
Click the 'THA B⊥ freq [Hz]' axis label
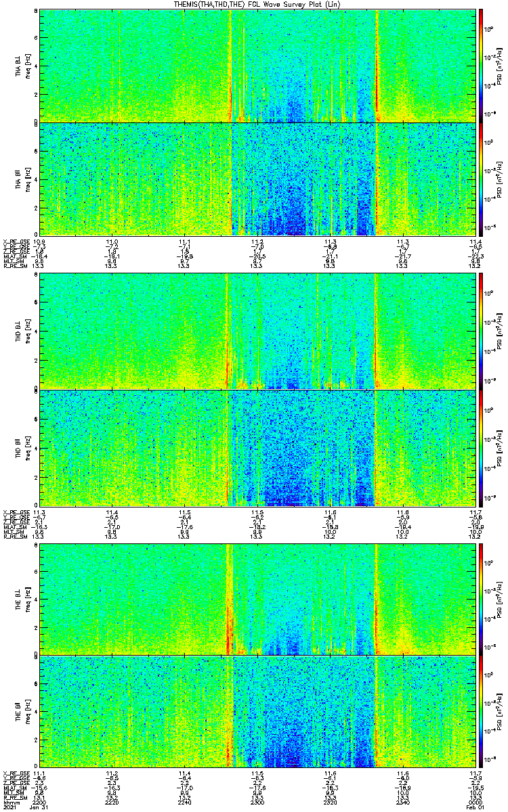[22, 65]
